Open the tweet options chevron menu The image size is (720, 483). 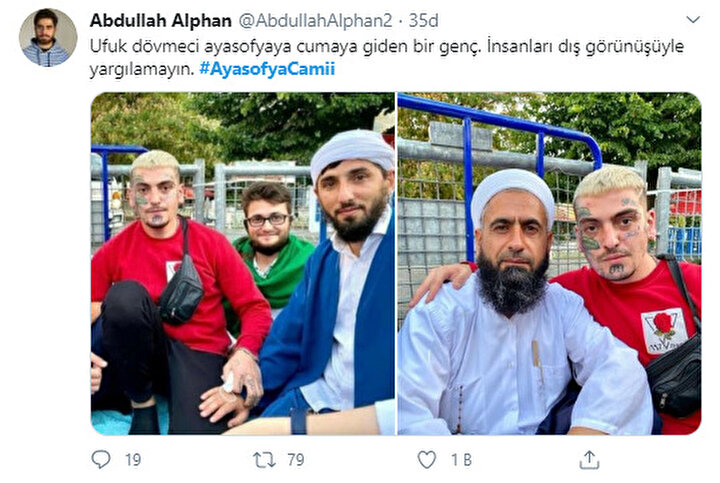click(x=692, y=19)
